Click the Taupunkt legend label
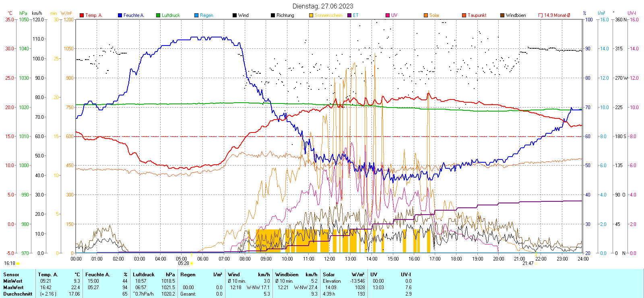Image resolution: width=644 pixels, height=298 pixels. coord(477,15)
